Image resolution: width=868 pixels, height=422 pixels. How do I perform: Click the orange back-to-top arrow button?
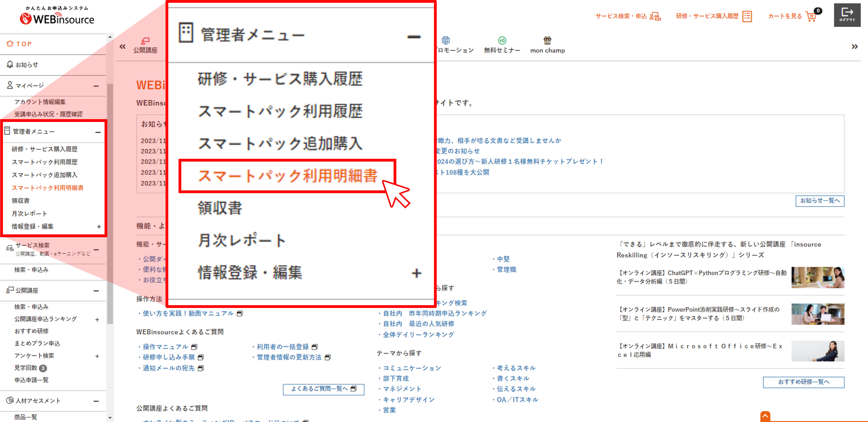[x=765, y=416]
